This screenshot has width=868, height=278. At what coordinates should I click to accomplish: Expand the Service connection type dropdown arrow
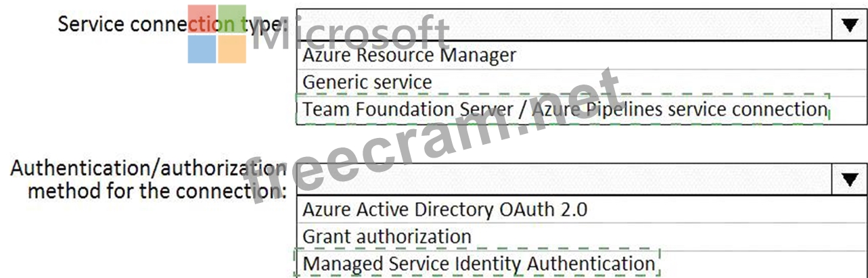tap(849, 25)
